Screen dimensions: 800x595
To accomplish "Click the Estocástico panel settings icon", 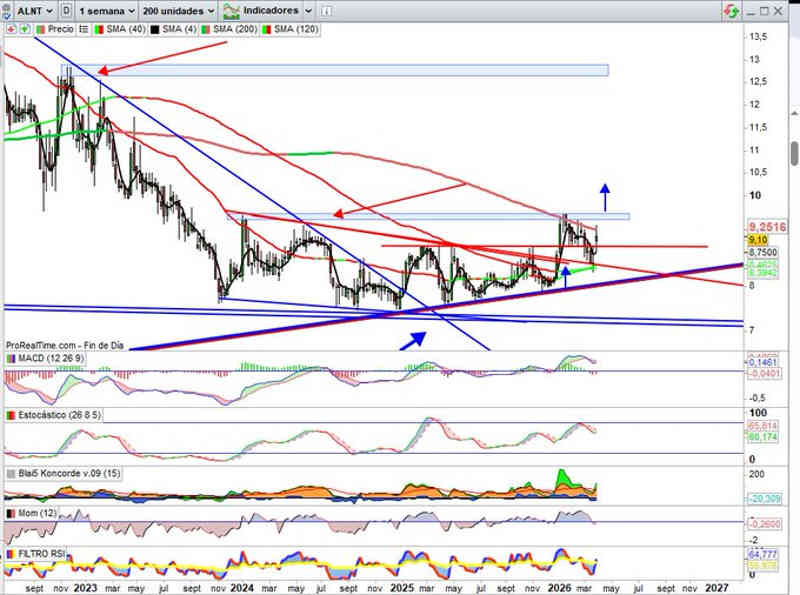I will click(x=10, y=414).
